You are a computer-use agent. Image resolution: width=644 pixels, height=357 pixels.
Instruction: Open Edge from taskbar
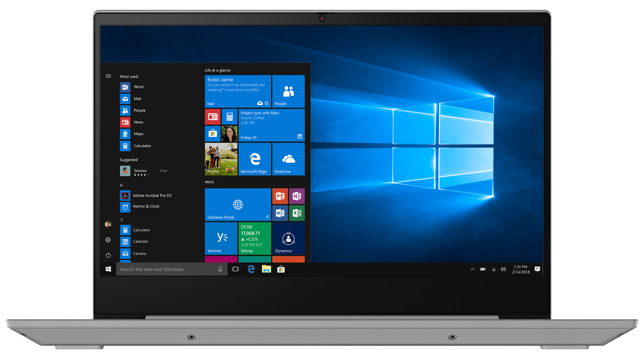pos(251,269)
